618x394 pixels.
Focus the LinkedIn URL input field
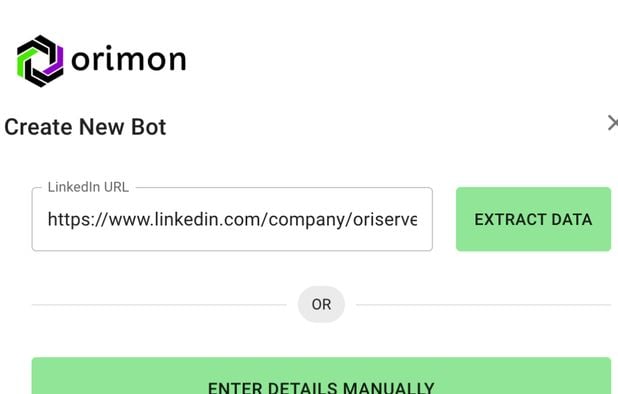click(x=232, y=219)
